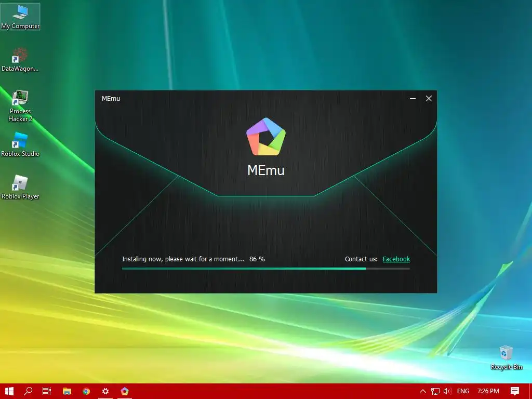Viewport: 532px width, 399px height.
Task: Switch to MEmu installer taskbar icon
Action: [x=125, y=391]
